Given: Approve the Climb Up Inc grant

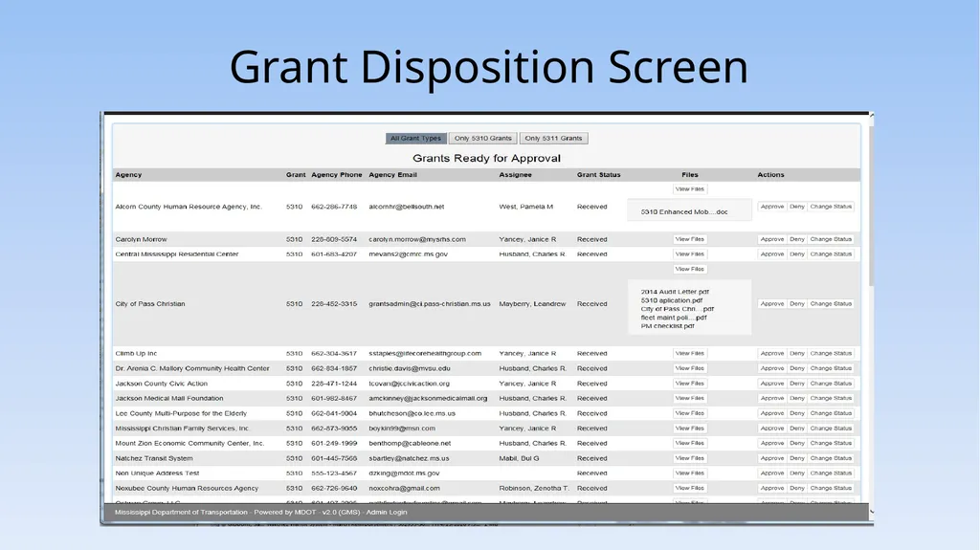Looking at the screenshot, I should pos(772,354).
